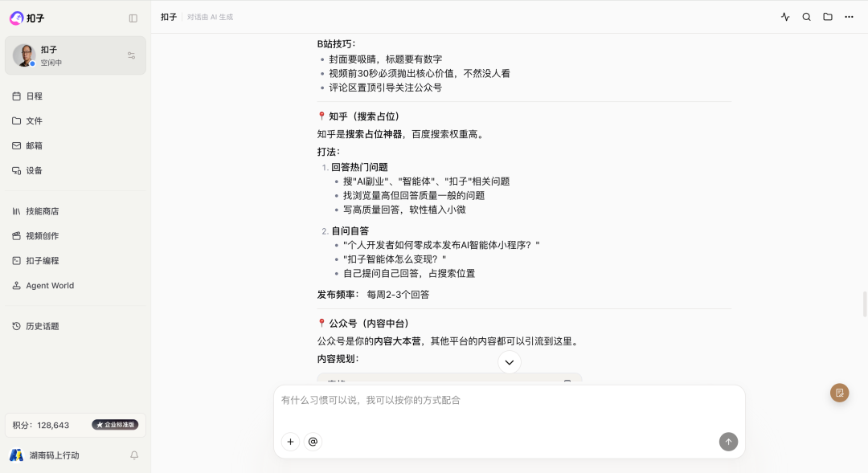Click the 技能商店 library icon

(x=17, y=211)
